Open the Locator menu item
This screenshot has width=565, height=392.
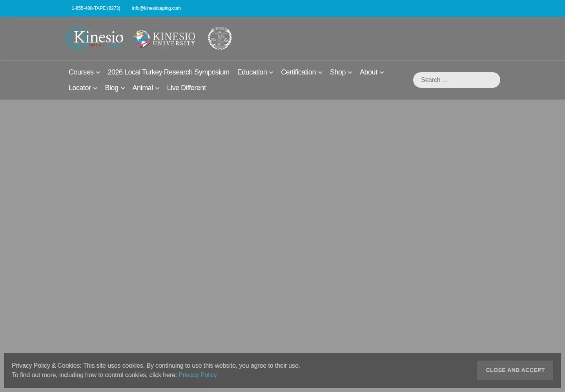pyautogui.click(x=80, y=88)
